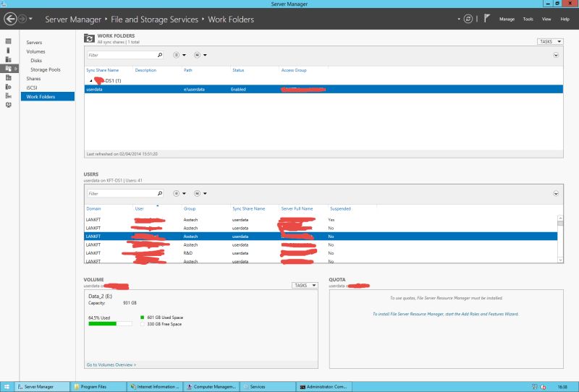The height and width of the screenshot is (392, 579).
Task: Sort users by Domain column
Action: click(93, 208)
